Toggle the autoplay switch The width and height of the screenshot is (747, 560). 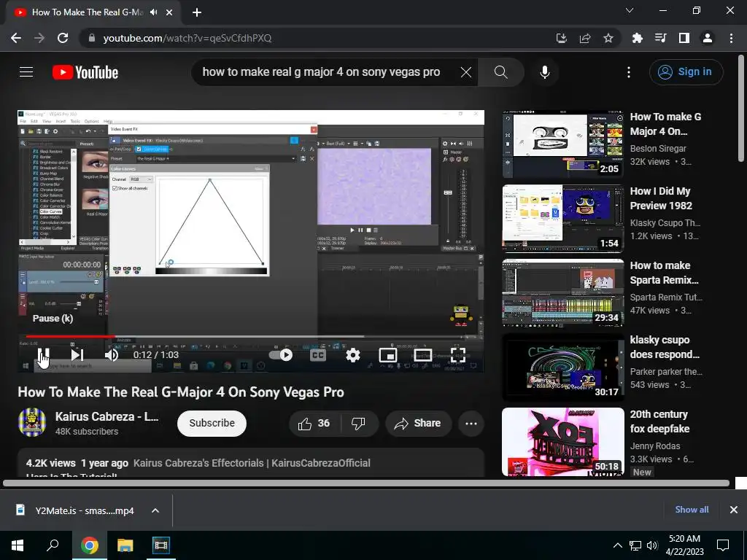(281, 355)
